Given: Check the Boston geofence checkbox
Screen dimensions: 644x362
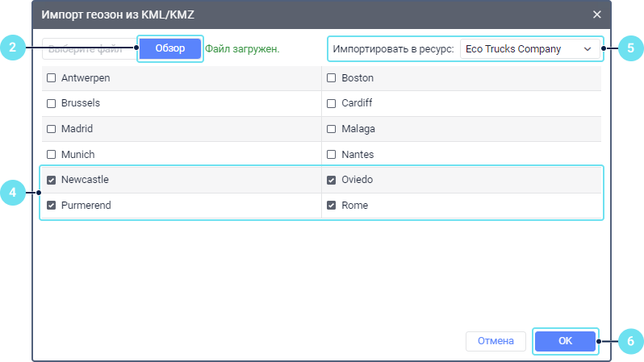Looking at the screenshot, I should tap(331, 79).
